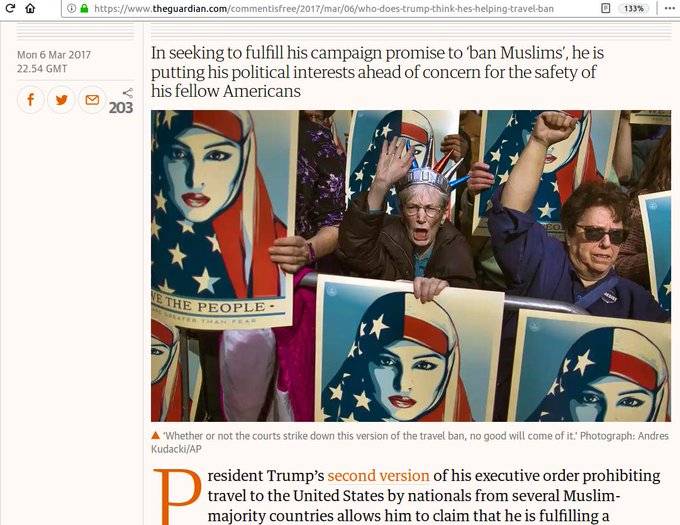Open the page actions three-dots menu
Image resolution: width=680 pixels, height=525 pixels.
pos(670,8)
